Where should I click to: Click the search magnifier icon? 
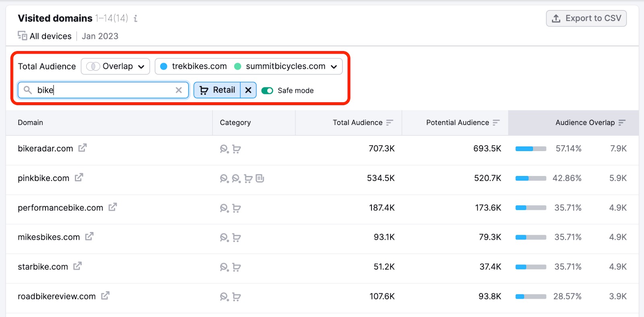(27, 90)
